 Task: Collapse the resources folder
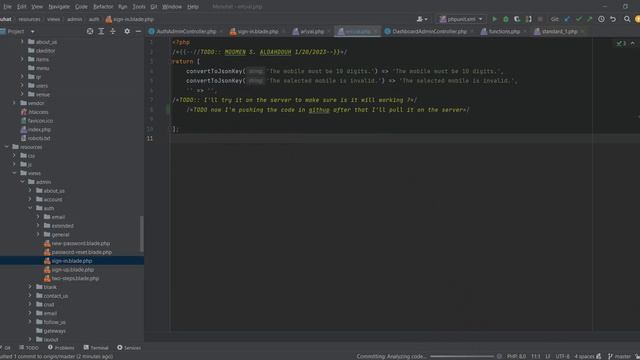[6, 147]
